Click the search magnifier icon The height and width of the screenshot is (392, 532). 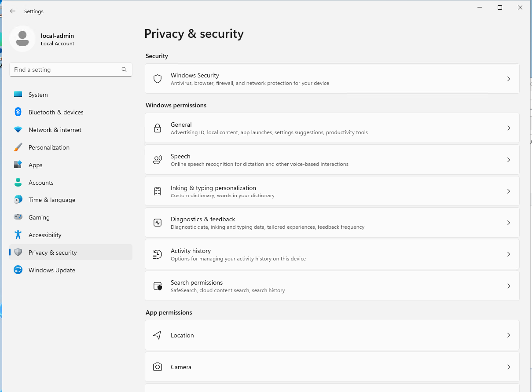[x=124, y=70]
